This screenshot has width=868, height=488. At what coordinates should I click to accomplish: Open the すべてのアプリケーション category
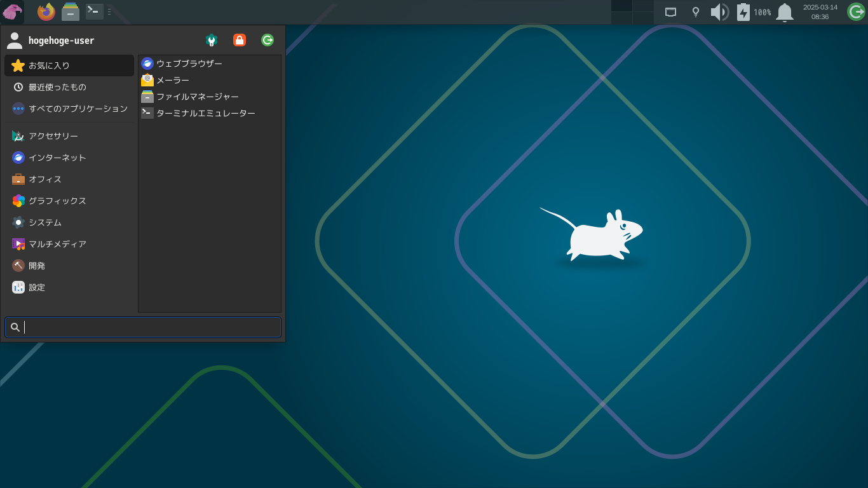(x=69, y=109)
